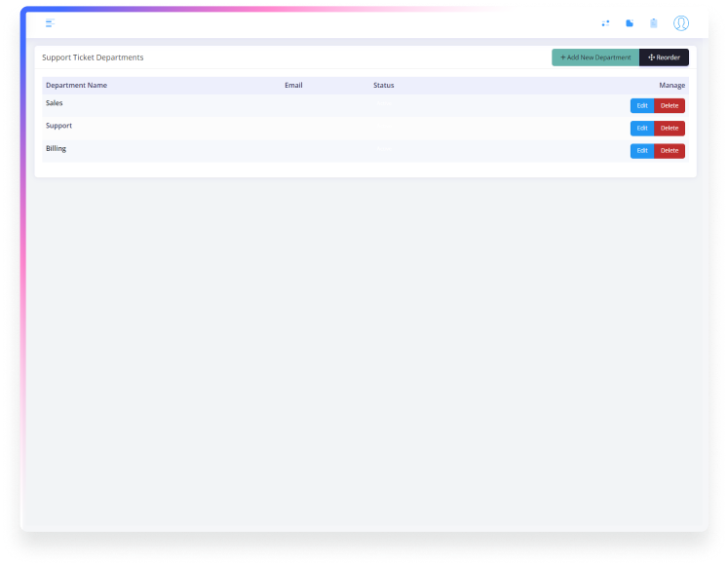The width and height of the screenshot is (728, 566).
Task: Select the Billing department name
Action: coord(56,149)
